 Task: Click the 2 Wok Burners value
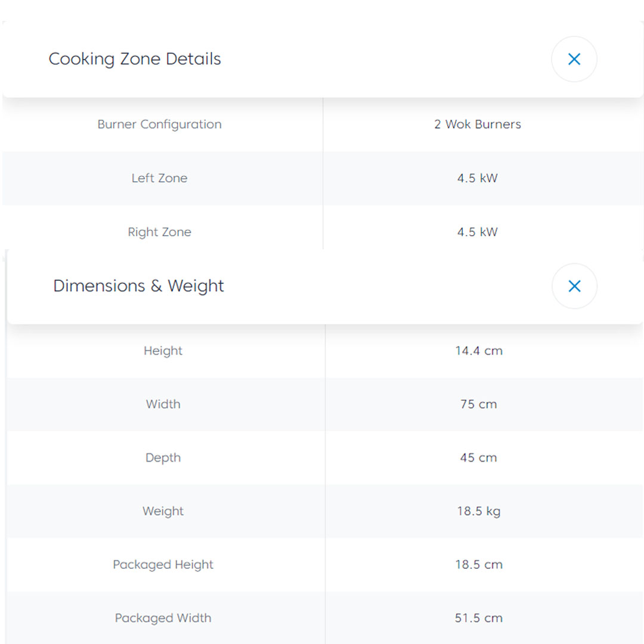coord(477,125)
